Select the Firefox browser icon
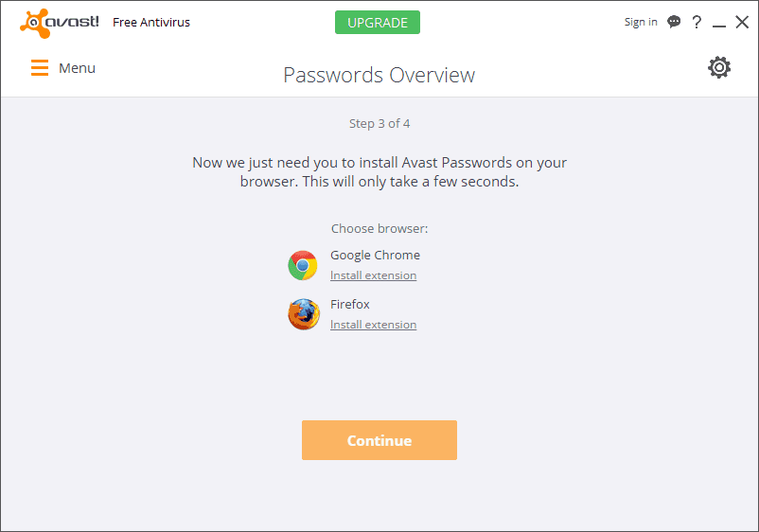The image size is (759, 532). point(304,314)
